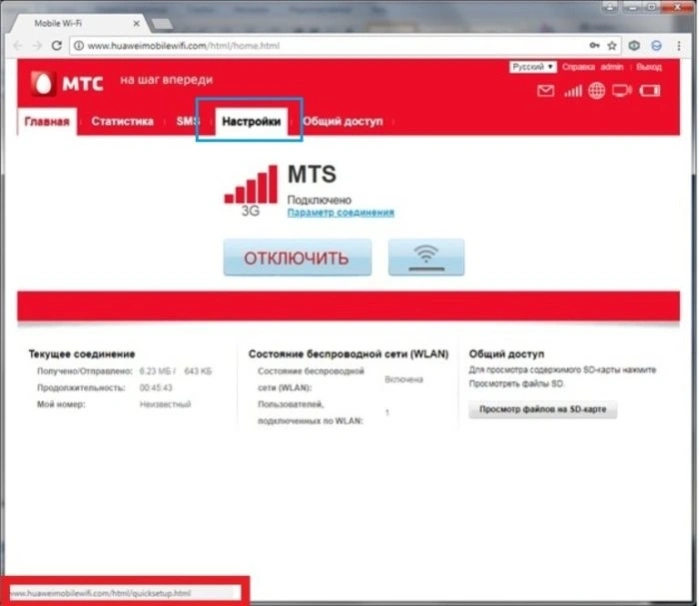Click the admin user link
This screenshot has height=606, width=699.
click(612, 67)
